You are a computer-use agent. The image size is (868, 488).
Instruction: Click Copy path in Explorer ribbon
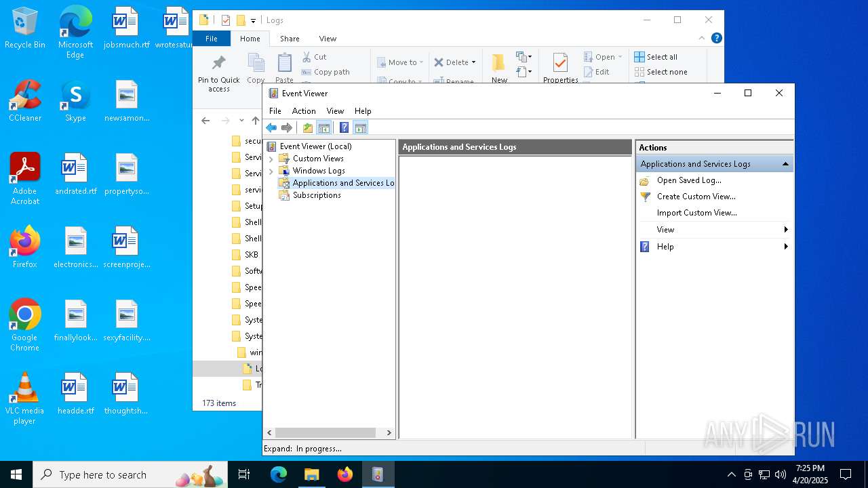tap(325, 72)
